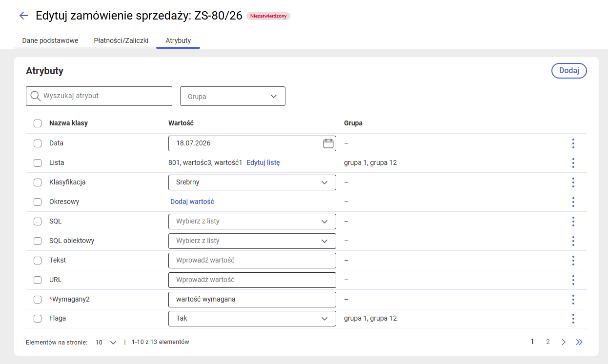This screenshot has height=364, width=608.
Task: Focus the Wyszukaj atrybut search field
Action: pos(99,96)
